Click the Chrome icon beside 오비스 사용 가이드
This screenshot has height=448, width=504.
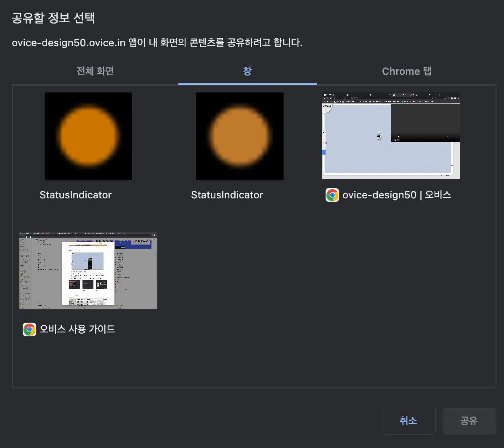coord(29,329)
